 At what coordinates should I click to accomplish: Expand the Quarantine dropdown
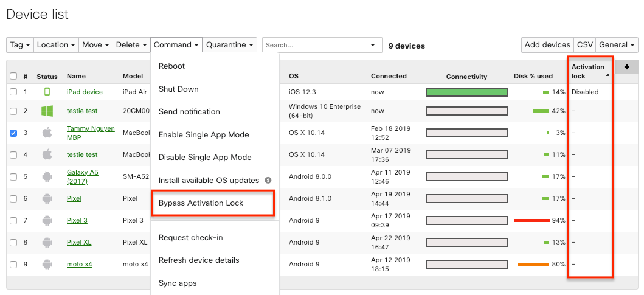(x=229, y=45)
